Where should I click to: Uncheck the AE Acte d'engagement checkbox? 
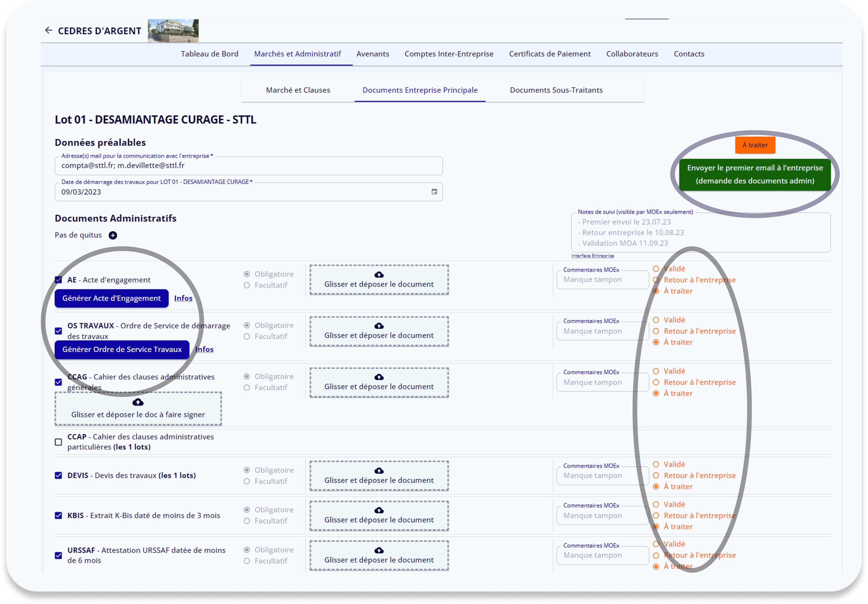coord(58,280)
